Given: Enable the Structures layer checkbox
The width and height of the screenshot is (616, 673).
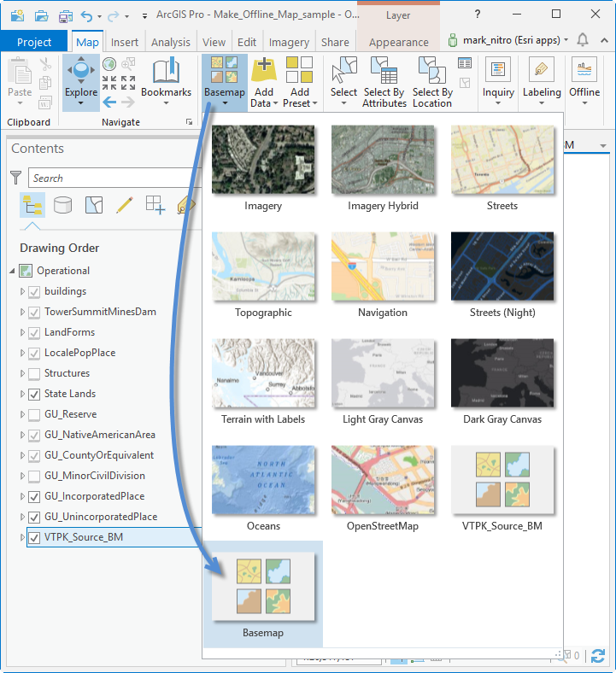Looking at the screenshot, I should click(x=34, y=374).
